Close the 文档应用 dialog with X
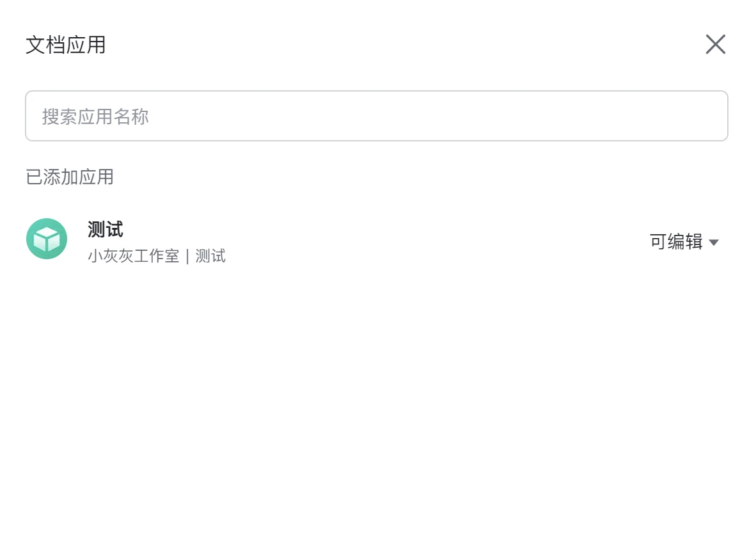756x560 pixels. [716, 44]
